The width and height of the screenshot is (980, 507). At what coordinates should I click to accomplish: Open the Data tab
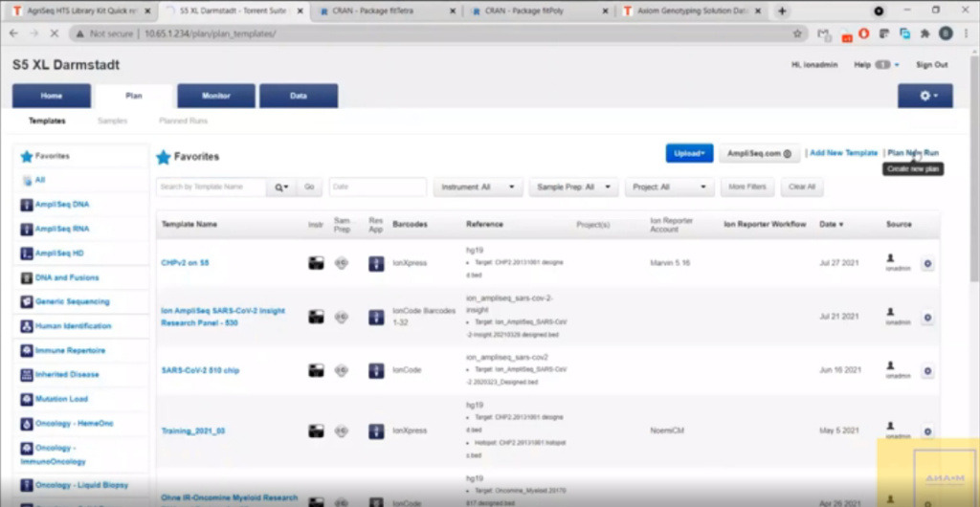click(299, 96)
